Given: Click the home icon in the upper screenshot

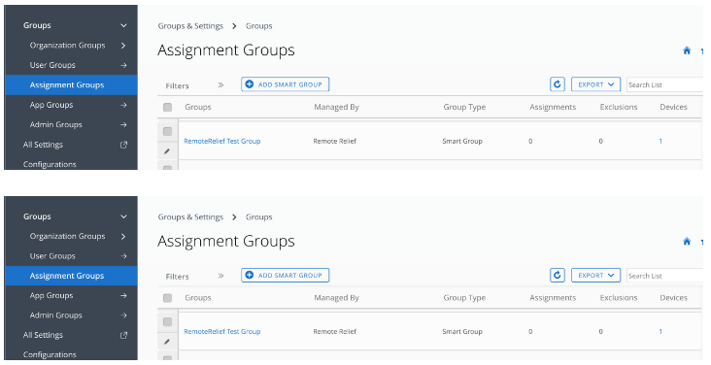Looking at the screenshot, I should click(x=687, y=51).
